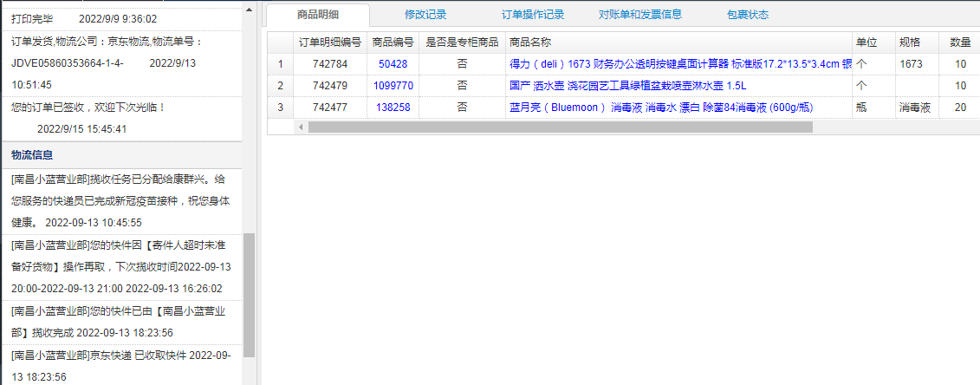Open product number 1099770 link
Viewport: 980px width, 385px height.
pos(393,86)
